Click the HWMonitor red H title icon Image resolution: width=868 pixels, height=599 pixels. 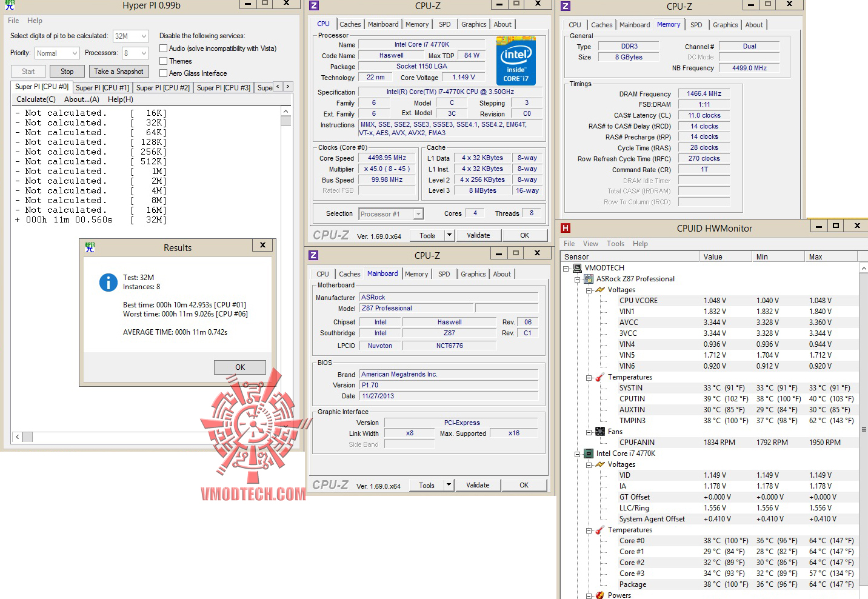click(566, 228)
